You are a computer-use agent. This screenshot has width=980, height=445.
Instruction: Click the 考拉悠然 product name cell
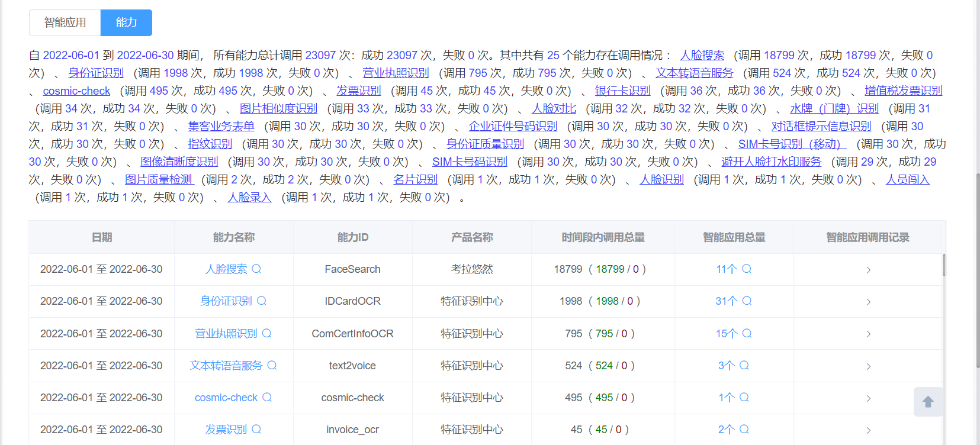click(x=472, y=269)
